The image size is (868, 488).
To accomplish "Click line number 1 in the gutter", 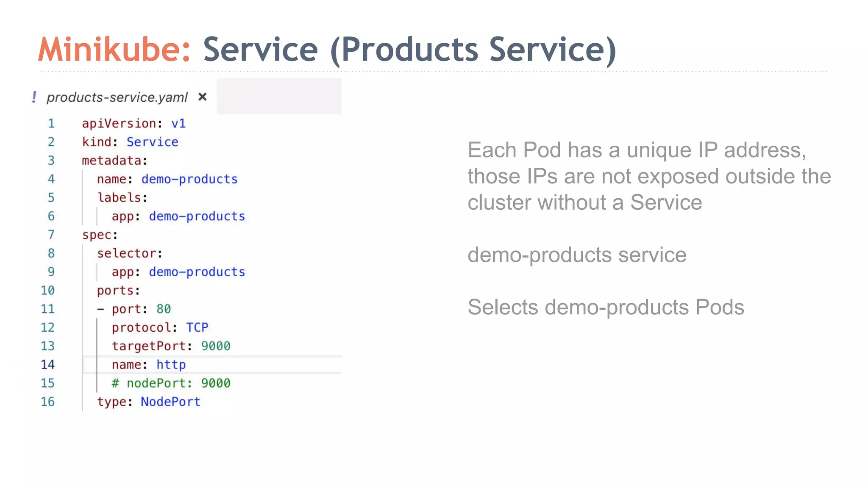I will pyautogui.click(x=51, y=123).
